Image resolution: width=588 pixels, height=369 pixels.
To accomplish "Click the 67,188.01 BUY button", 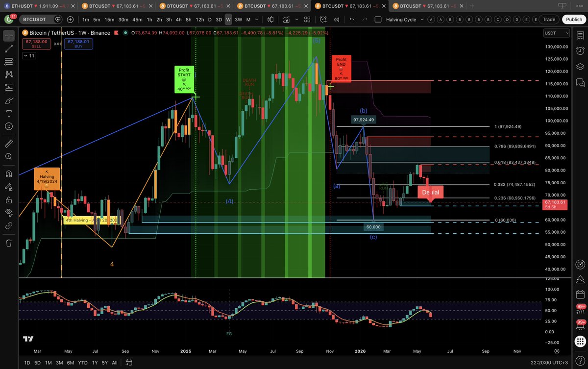I will (x=78, y=44).
